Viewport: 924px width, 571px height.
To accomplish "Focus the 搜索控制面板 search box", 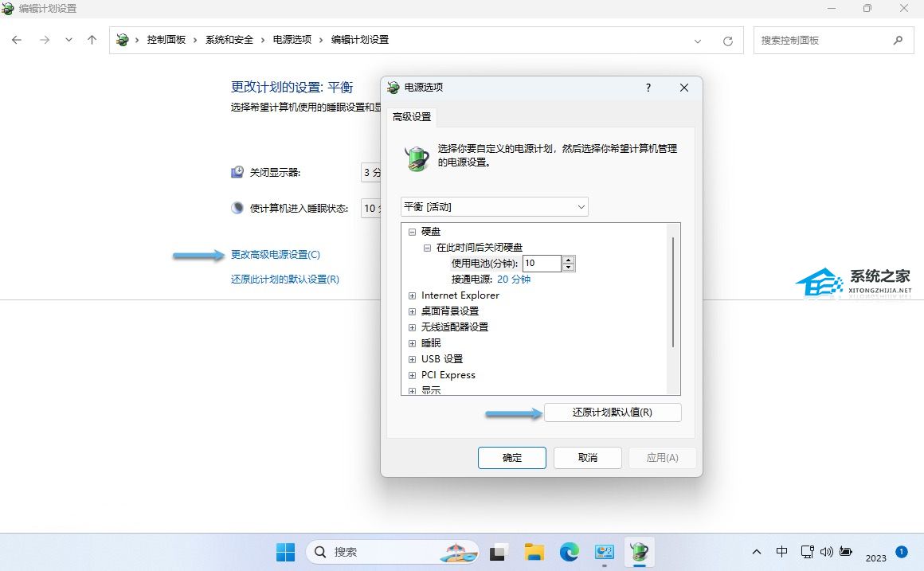I will pos(833,40).
